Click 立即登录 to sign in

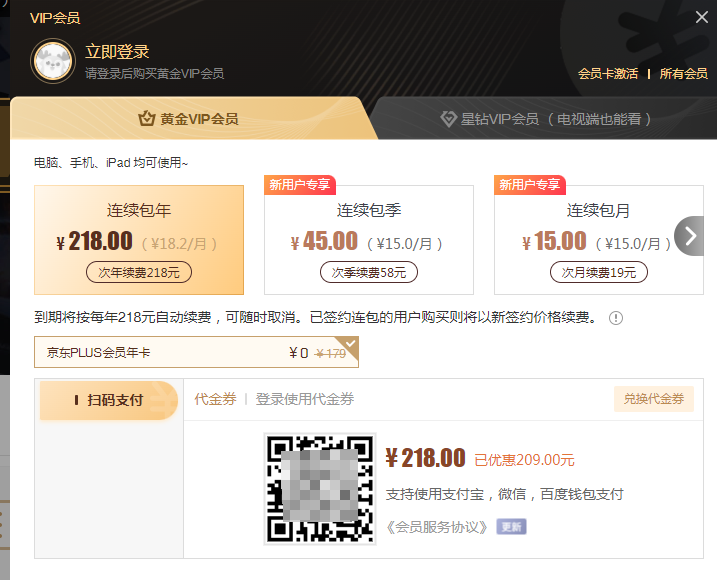pos(117,52)
